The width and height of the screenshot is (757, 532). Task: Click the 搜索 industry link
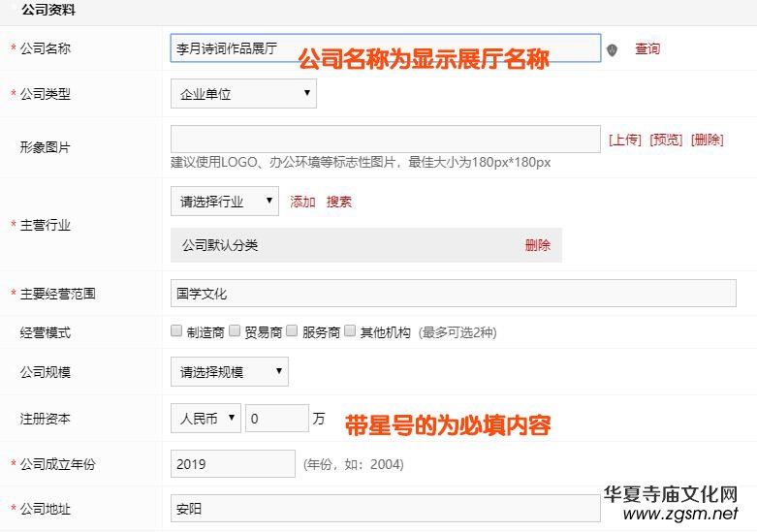(x=339, y=202)
